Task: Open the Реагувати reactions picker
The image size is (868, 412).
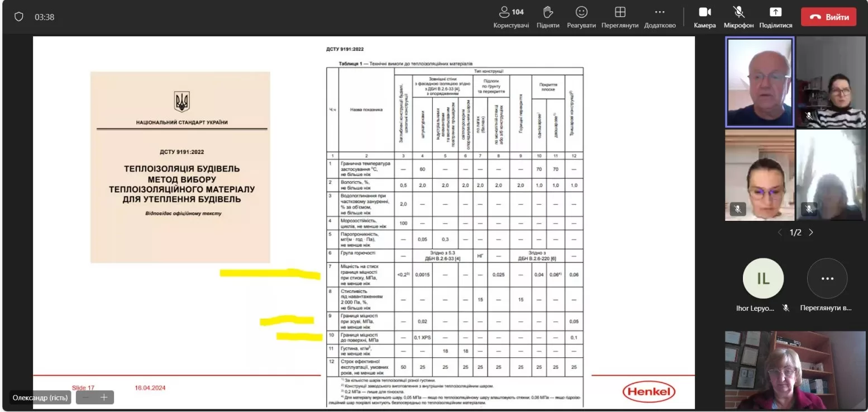Action: pyautogui.click(x=581, y=17)
